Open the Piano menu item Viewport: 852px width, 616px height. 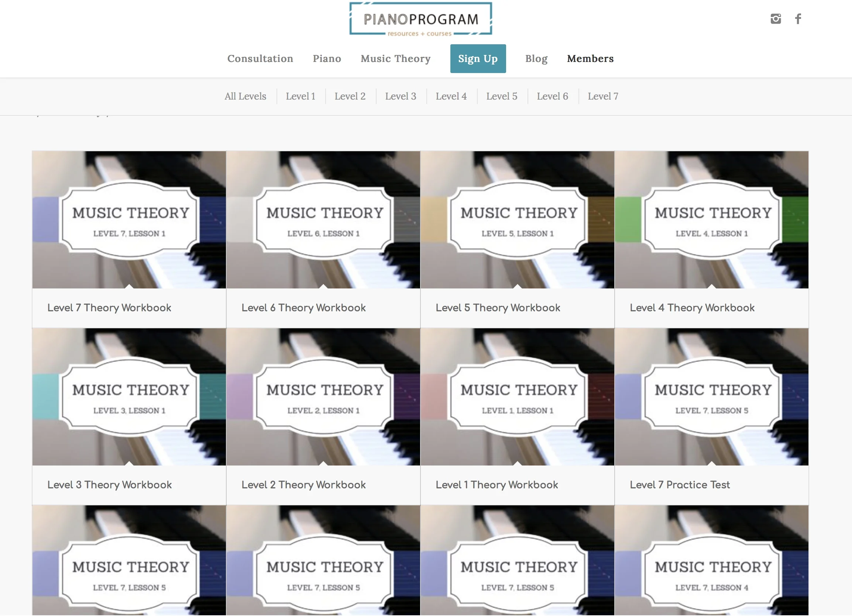click(x=327, y=59)
